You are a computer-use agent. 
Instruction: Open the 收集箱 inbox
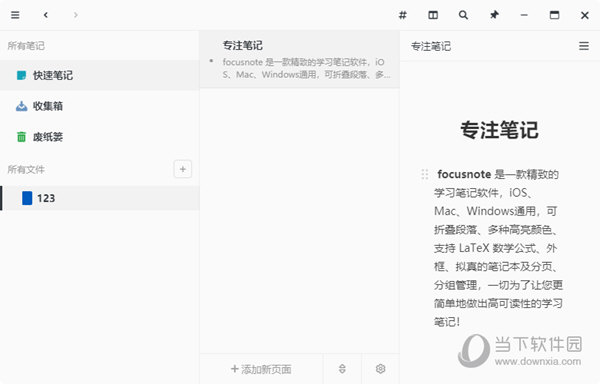(99, 106)
